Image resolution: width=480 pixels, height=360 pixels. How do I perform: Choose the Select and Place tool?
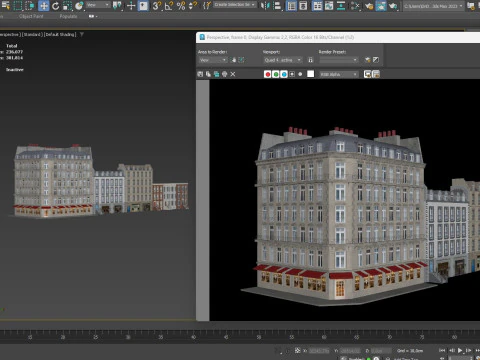point(79,5)
